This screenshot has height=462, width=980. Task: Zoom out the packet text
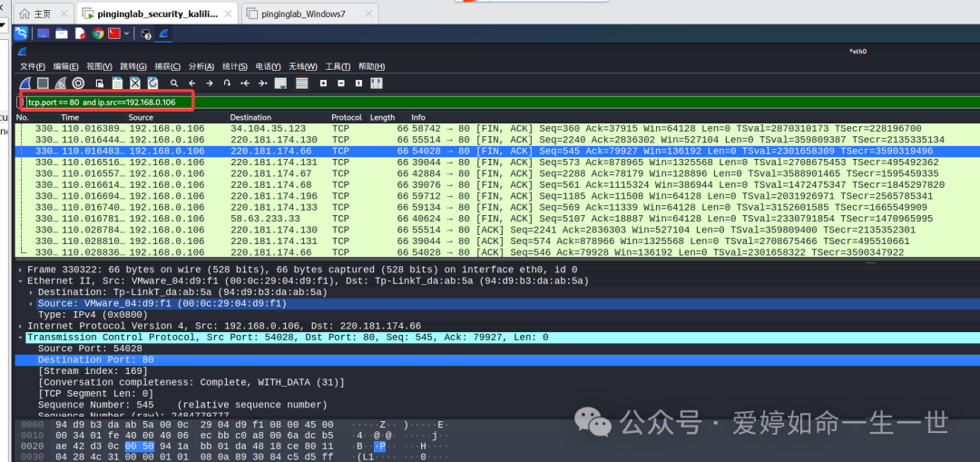[x=341, y=84]
